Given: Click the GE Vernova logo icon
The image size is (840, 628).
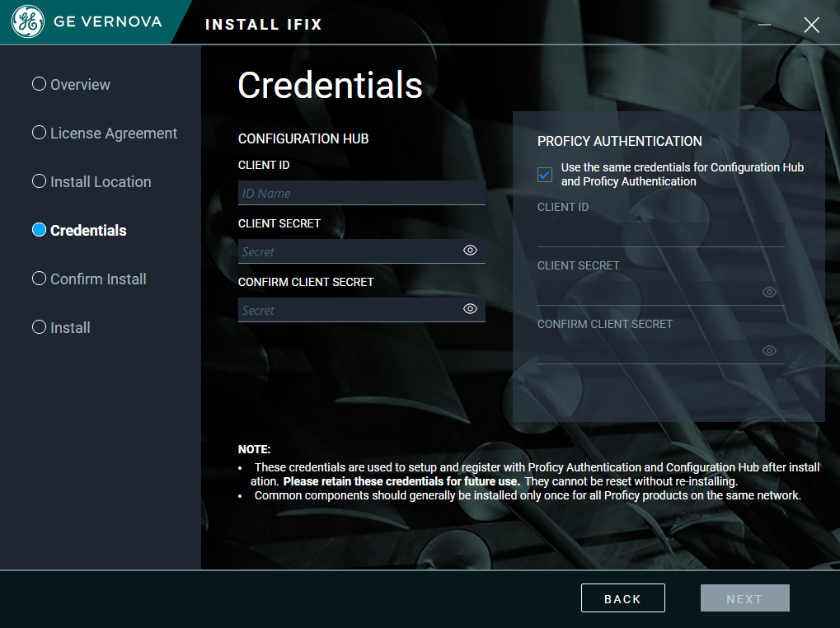Looking at the screenshot, I should point(28,21).
